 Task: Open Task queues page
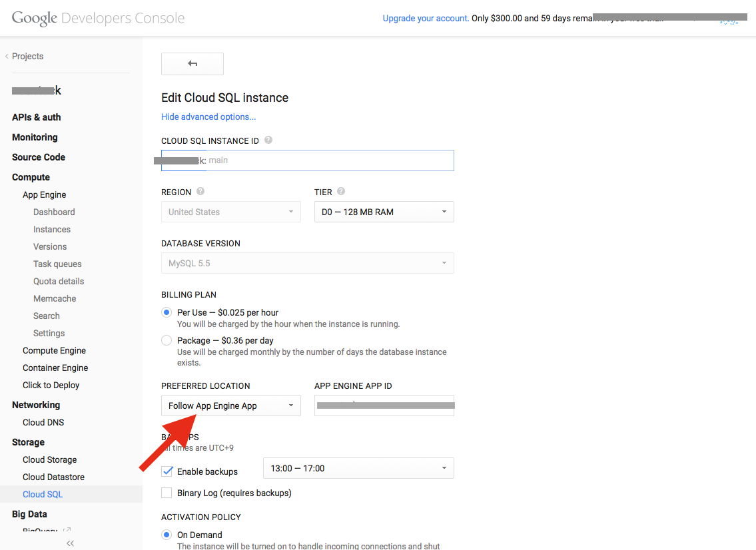click(57, 264)
